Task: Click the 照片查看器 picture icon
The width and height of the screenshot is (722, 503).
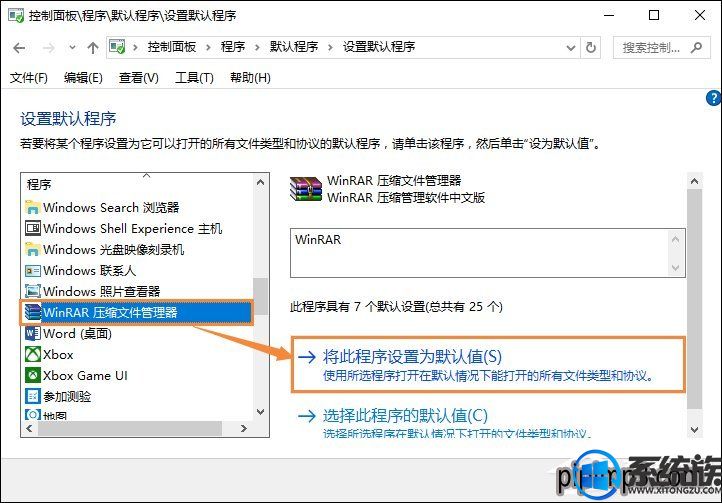Action: coord(33,292)
